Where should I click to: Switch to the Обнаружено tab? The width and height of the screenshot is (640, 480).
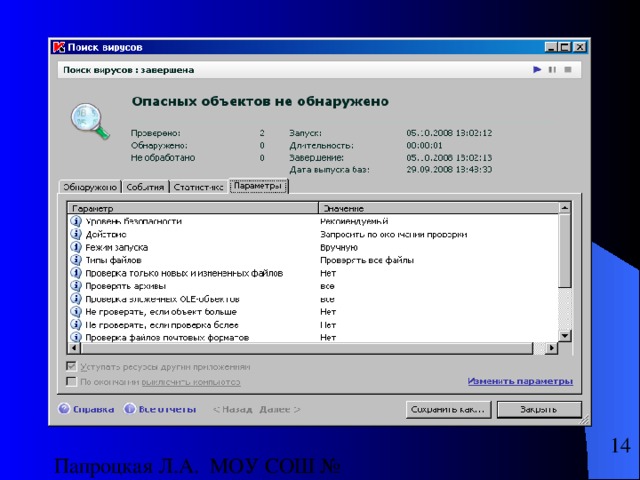pyautogui.click(x=91, y=187)
